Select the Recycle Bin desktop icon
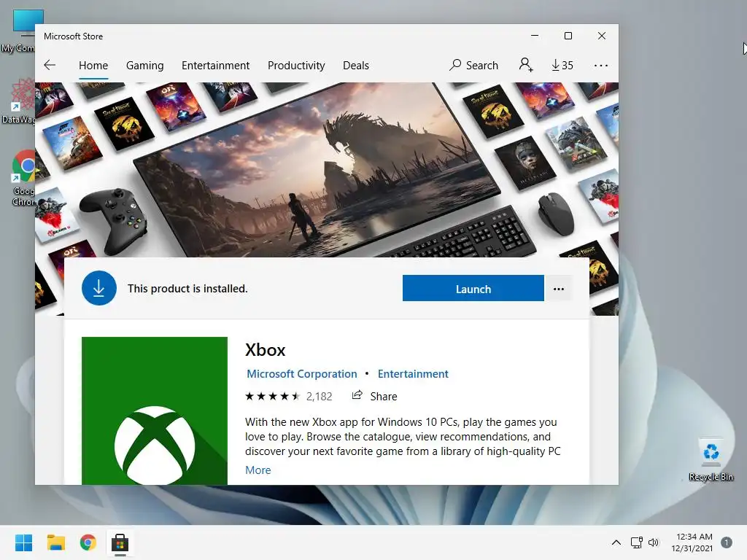 tap(711, 459)
